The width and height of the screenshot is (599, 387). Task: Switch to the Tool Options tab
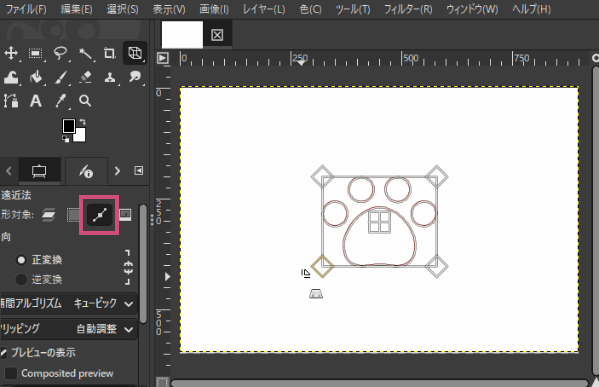[39, 171]
